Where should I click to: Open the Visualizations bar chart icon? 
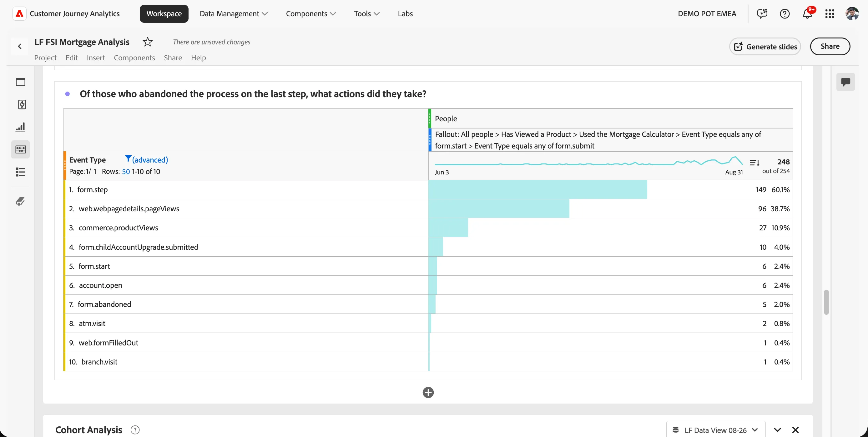tap(21, 127)
